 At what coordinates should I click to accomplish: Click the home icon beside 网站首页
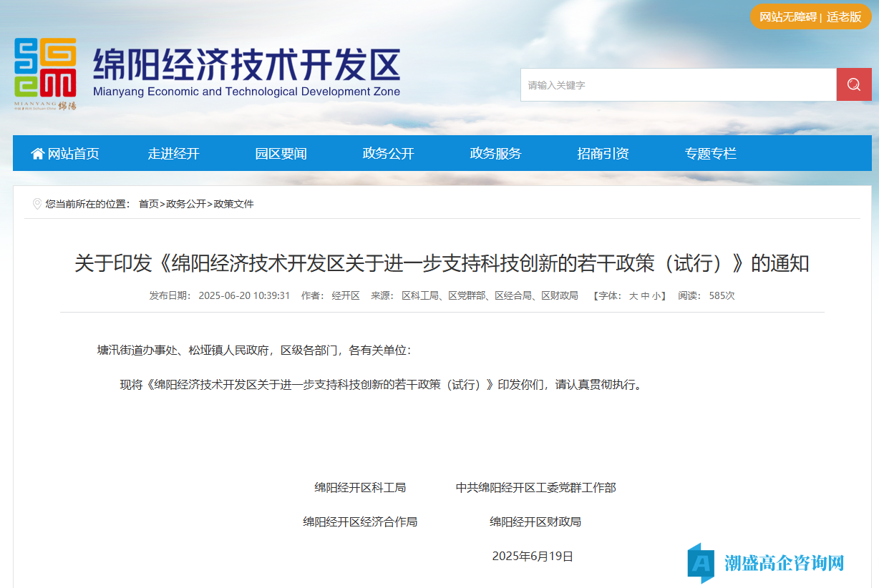pyautogui.click(x=37, y=154)
